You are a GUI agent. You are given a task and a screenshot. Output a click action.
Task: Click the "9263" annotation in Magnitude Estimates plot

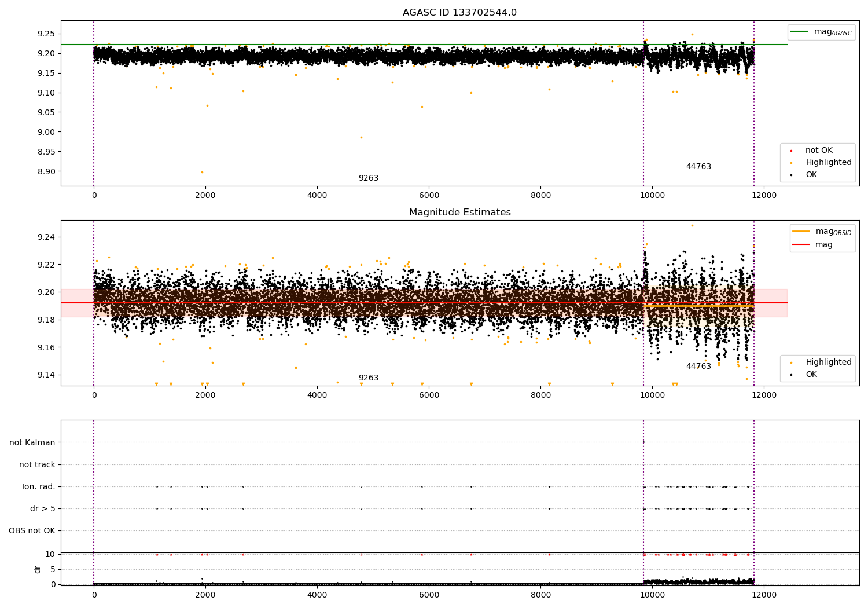pos(369,378)
